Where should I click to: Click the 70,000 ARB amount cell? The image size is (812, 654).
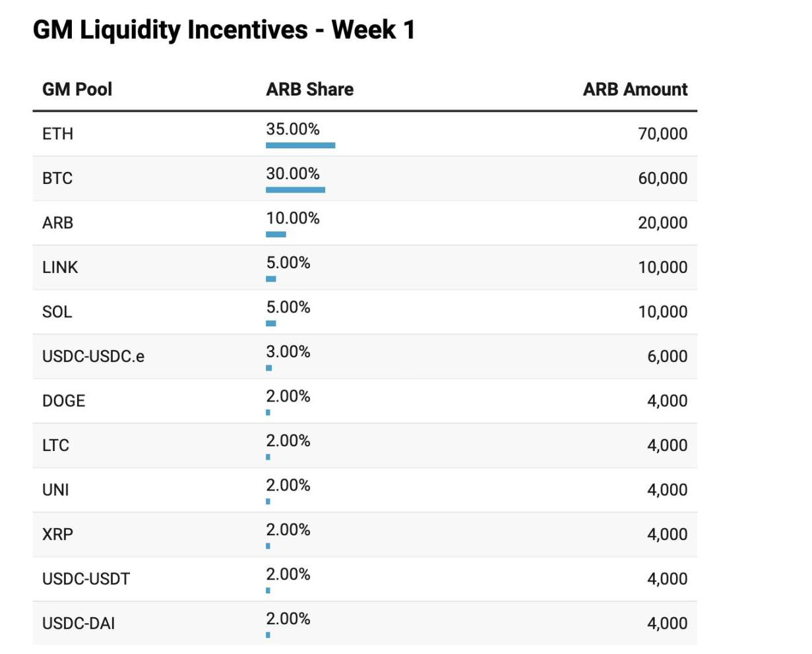click(662, 134)
